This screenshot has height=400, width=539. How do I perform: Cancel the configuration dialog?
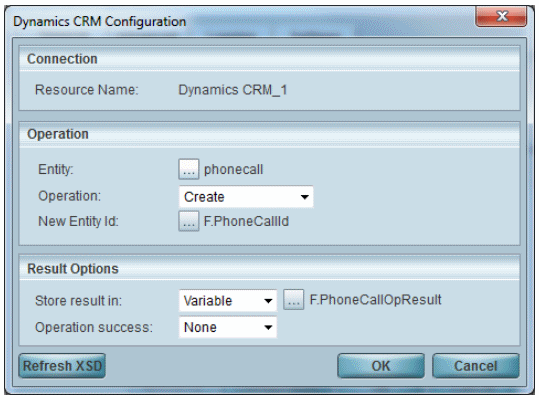pos(476,366)
